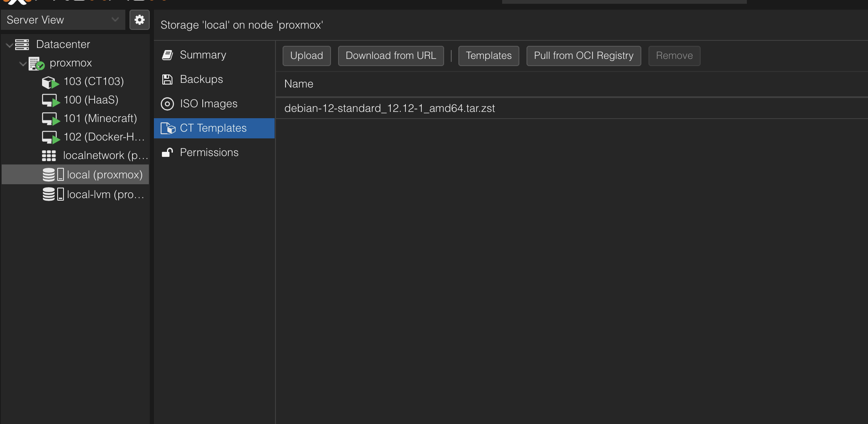The width and height of the screenshot is (868, 424).
Task: Click the Backups floppy disk icon
Action: point(167,79)
